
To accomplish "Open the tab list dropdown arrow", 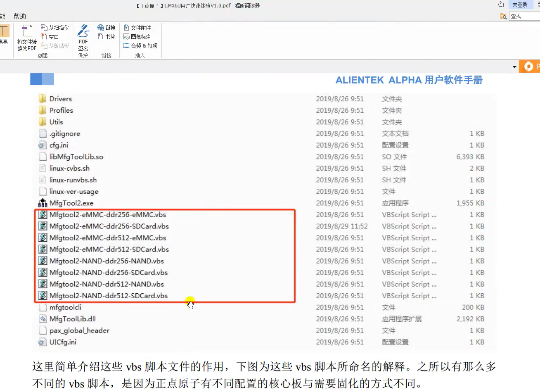I will (x=514, y=67).
